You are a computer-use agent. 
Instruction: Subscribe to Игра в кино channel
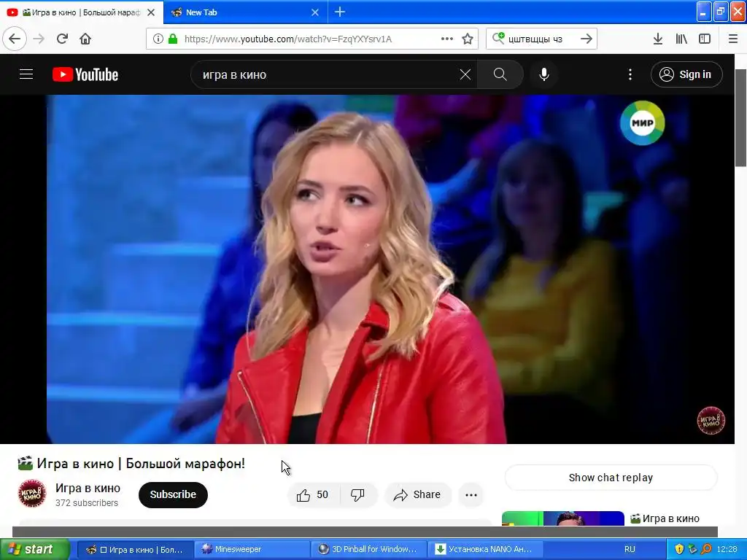click(173, 495)
